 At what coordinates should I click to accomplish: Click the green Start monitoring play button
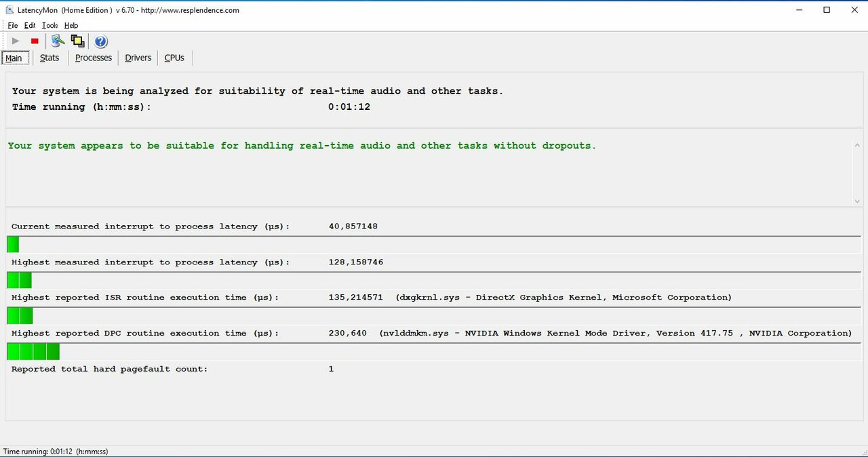[16, 41]
